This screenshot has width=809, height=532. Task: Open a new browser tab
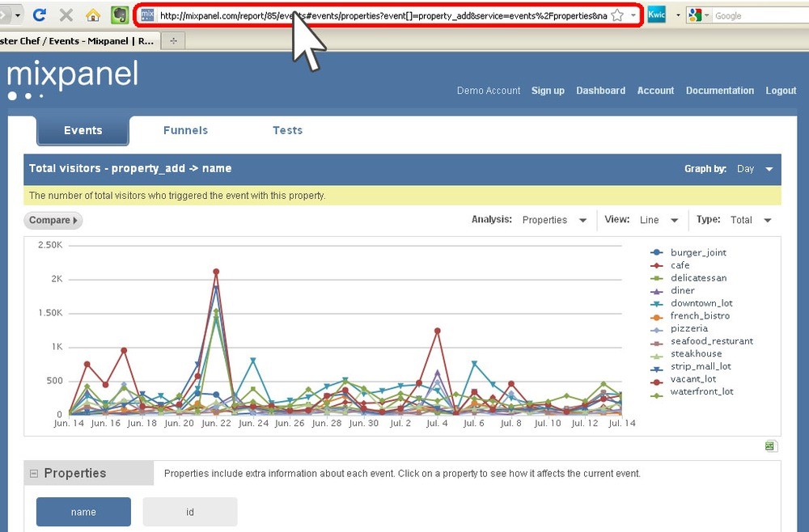tap(173, 40)
